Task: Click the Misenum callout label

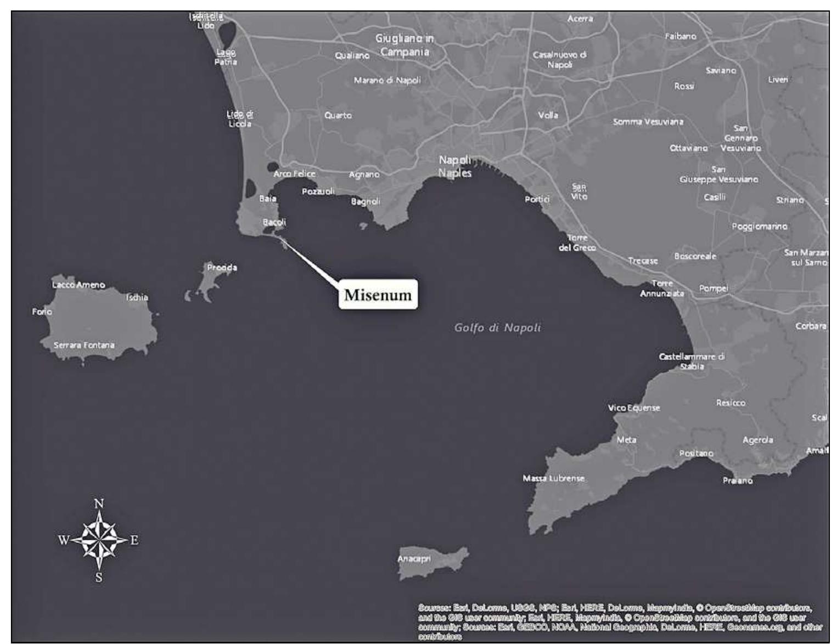Action: [378, 296]
